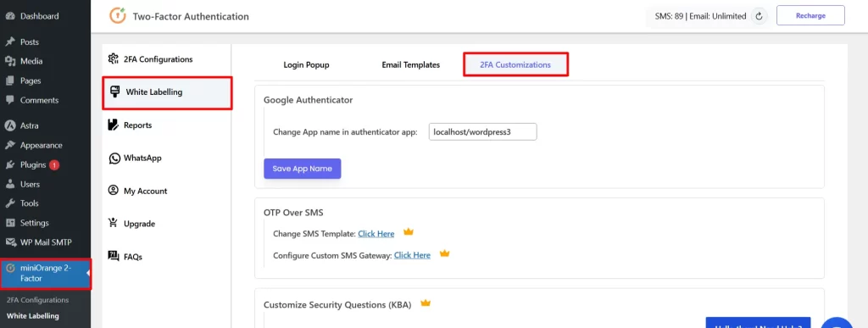Viewport: 868px width, 328px height.
Task: Click the Upgrade cart icon
Action: [114, 224]
